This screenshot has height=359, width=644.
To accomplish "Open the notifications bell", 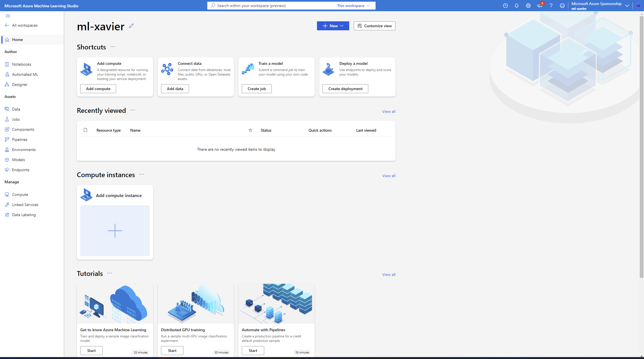I will tap(516, 6).
